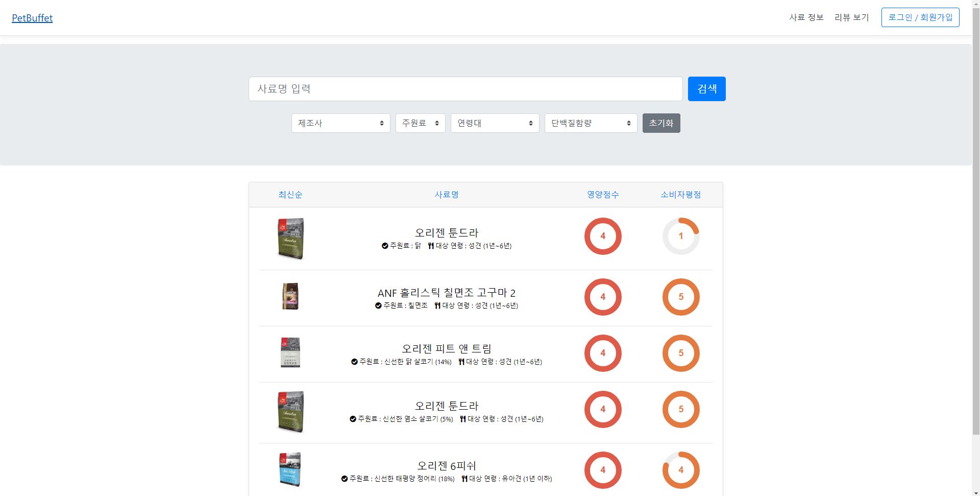Open 오리젠 툰드라 title above 염소 살코기
This screenshot has width=980, height=496.
click(447, 406)
